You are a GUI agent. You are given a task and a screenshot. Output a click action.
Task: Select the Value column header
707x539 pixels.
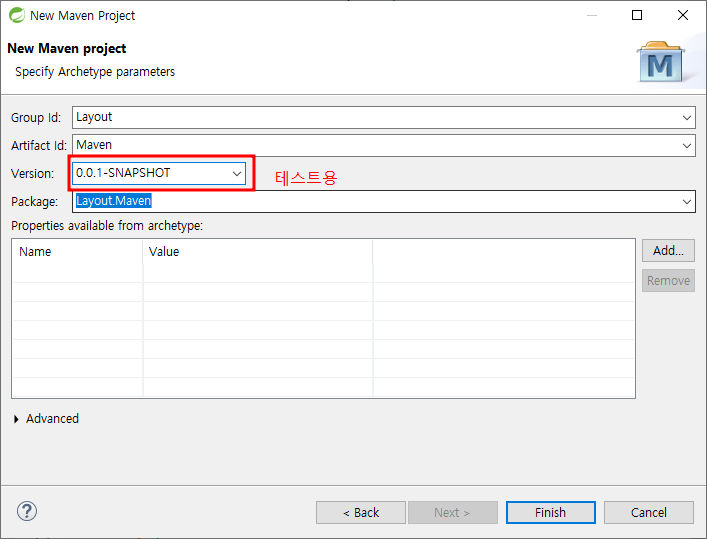pos(258,252)
